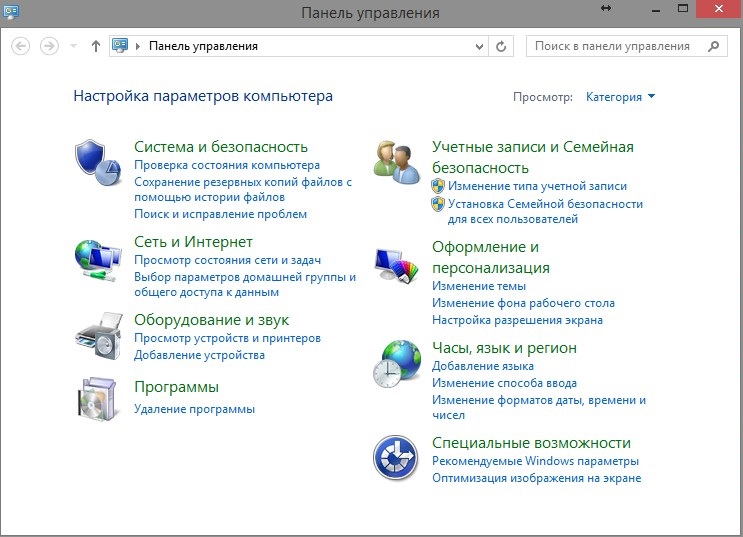Open the Programs disc box icon

pos(97,399)
